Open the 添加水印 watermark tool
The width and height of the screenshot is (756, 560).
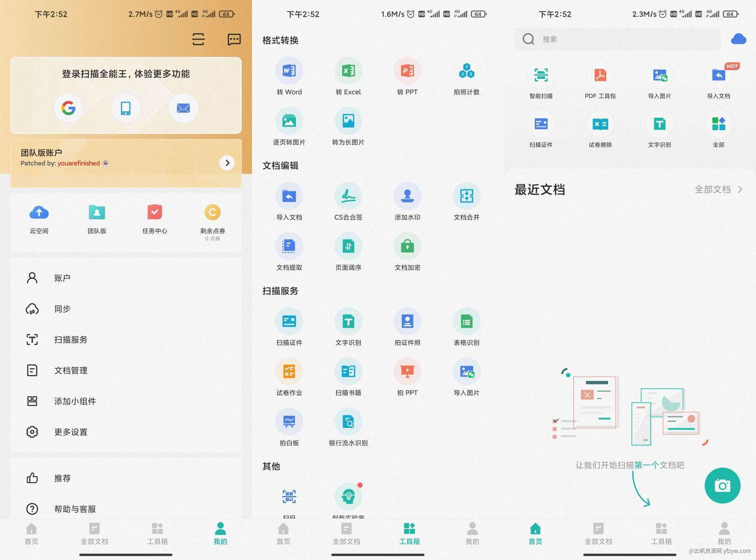(x=407, y=202)
